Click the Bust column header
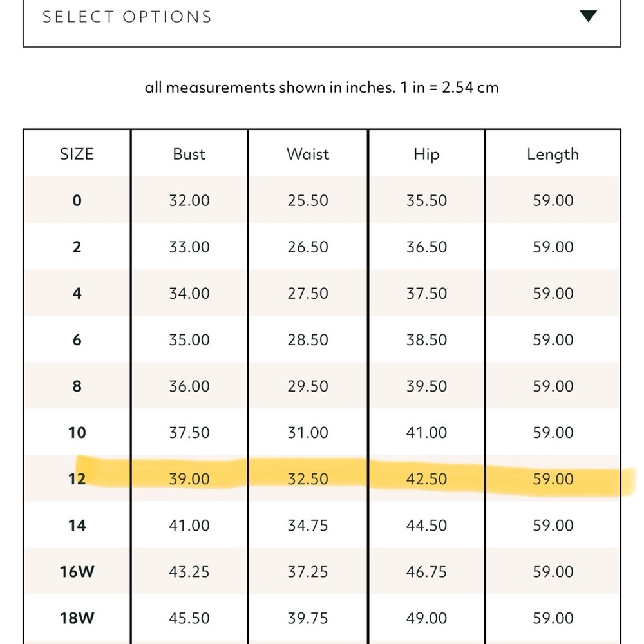This screenshot has width=644, height=644. (189, 154)
